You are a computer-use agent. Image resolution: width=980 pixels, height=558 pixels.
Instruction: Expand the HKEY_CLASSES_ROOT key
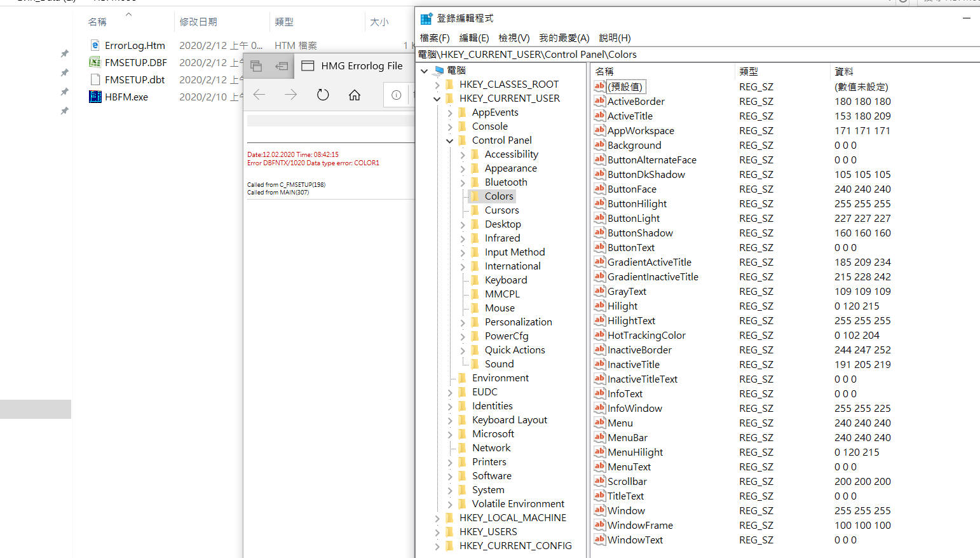pos(437,85)
